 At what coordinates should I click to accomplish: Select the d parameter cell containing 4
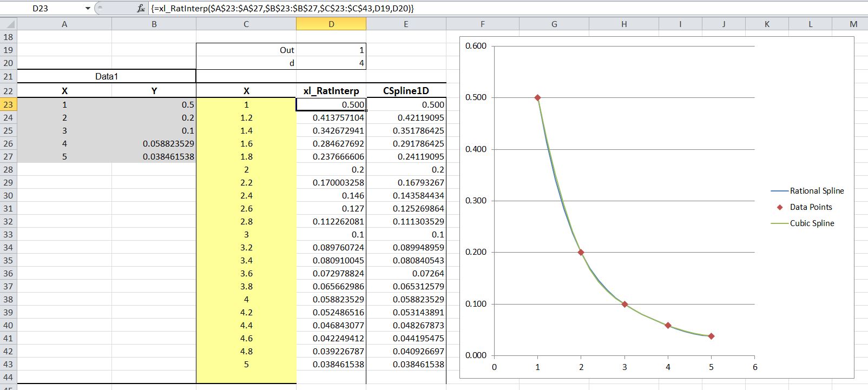click(331, 63)
